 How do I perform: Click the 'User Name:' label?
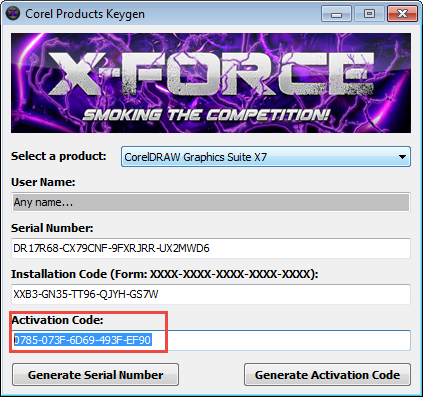[43, 182]
